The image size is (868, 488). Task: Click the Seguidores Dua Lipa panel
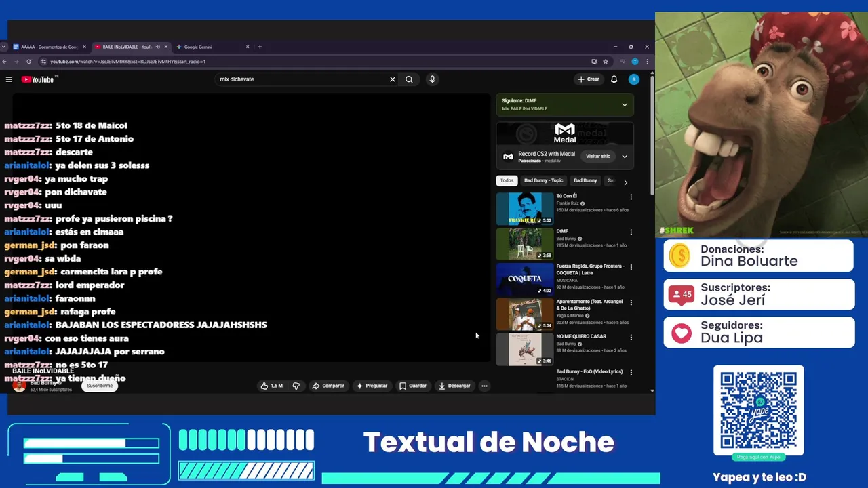[758, 332]
